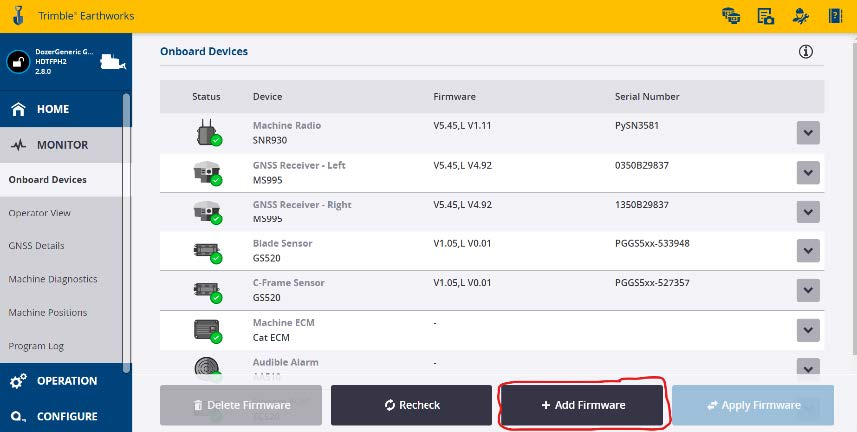This screenshot has width=857, height=432.
Task: Expand the GNSS Receiver - Right row
Action: [808, 212]
